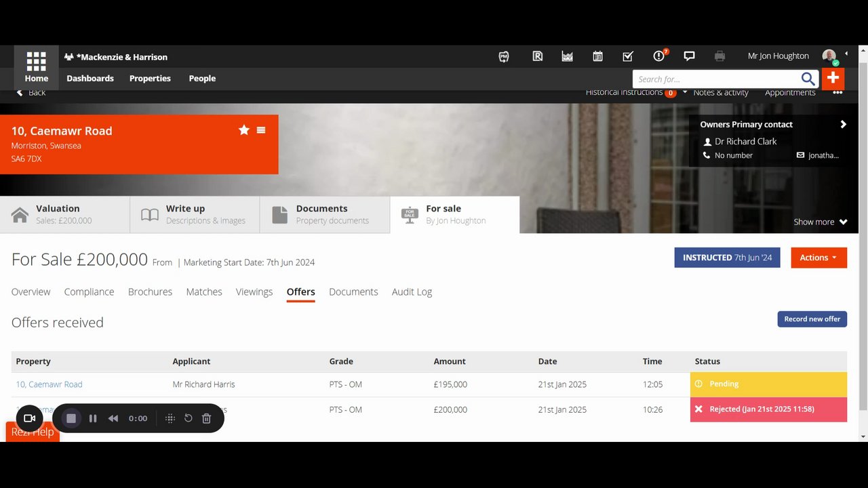
Task: Click applicant Mr Richard Harris
Action: click(203, 384)
